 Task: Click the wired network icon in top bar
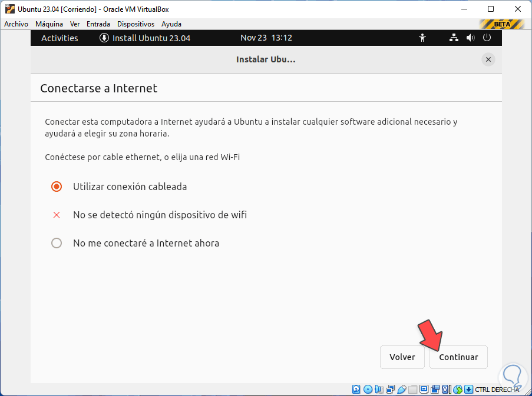[454, 38]
